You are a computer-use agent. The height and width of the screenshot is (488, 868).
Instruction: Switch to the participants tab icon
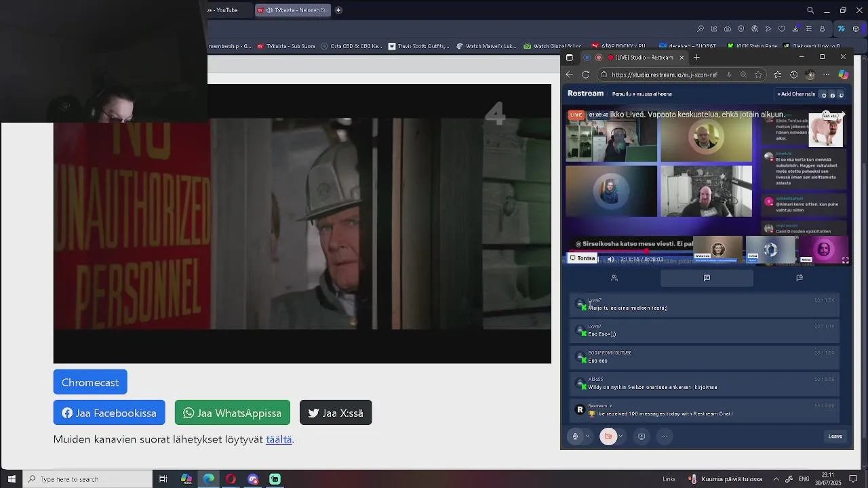point(614,278)
